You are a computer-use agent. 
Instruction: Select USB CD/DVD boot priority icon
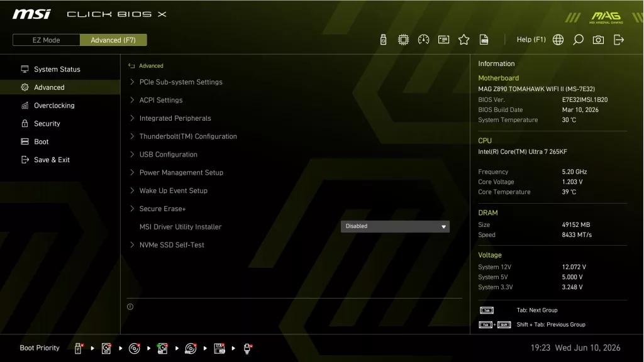click(x=191, y=348)
